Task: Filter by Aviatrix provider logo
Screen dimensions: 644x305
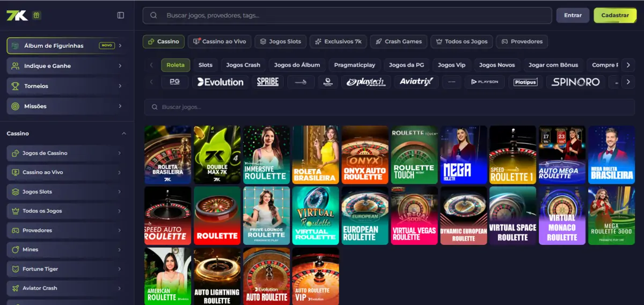Action: point(416,82)
